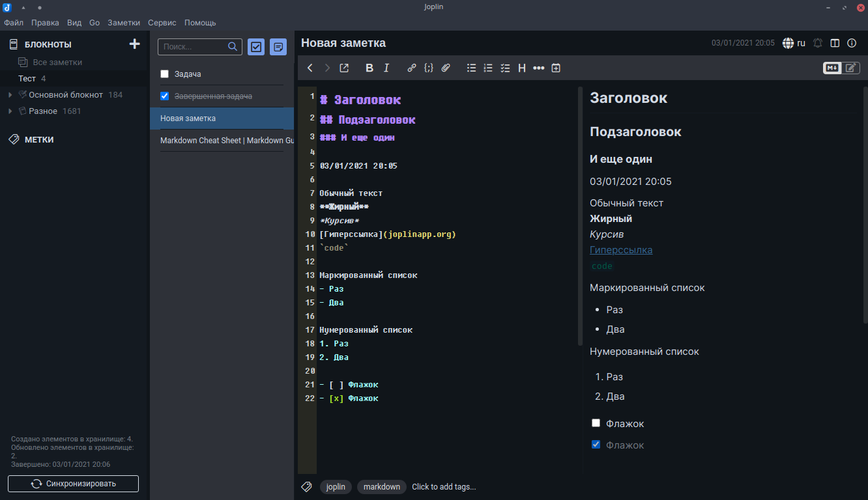Insert a checkbox list from toolbar

pyautogui.click(x=505, y=68)
